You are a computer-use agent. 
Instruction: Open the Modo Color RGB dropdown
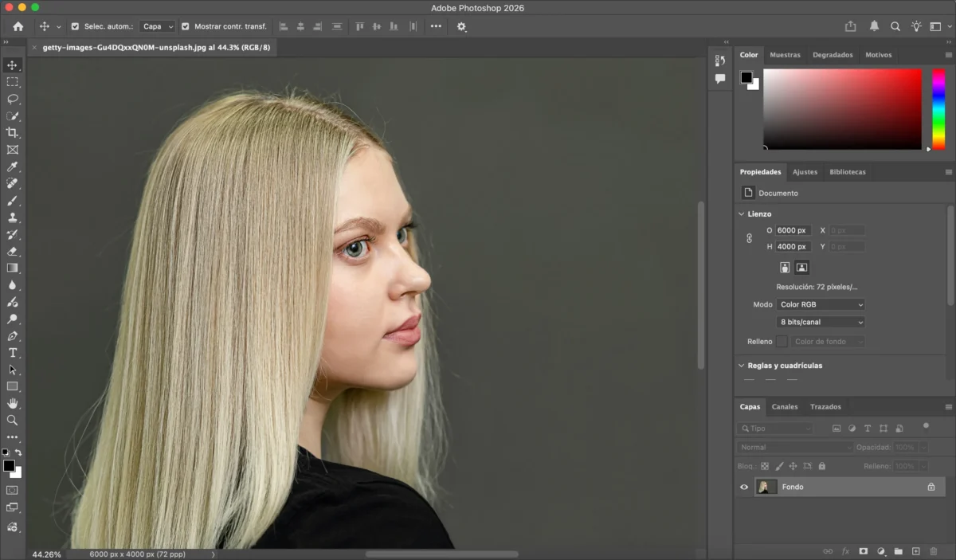coord(821,304)
